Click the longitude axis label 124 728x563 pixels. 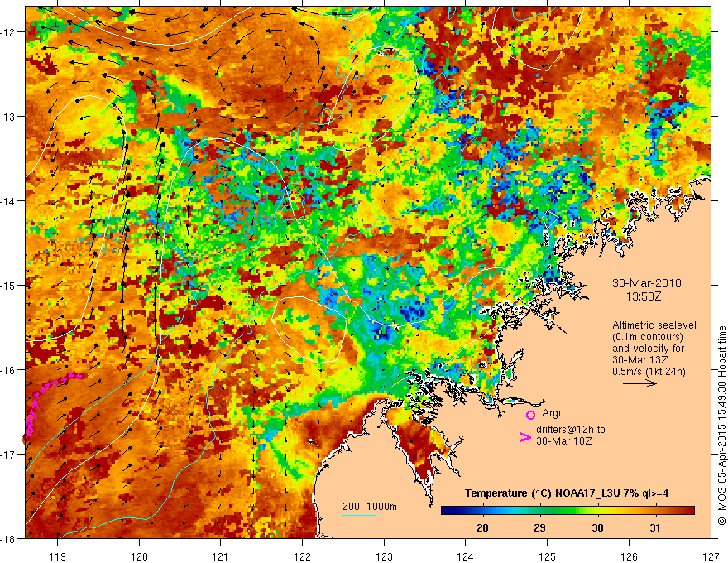466,556
